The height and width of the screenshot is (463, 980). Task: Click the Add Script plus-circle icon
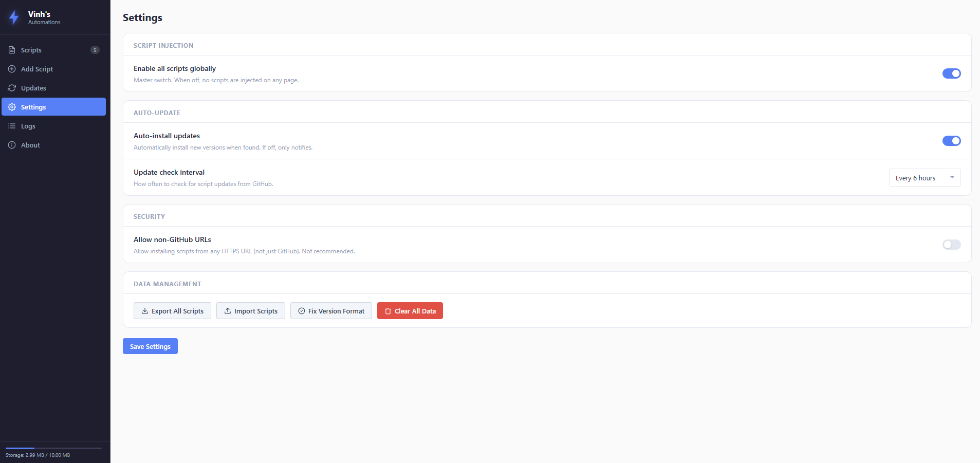(12, 69)
